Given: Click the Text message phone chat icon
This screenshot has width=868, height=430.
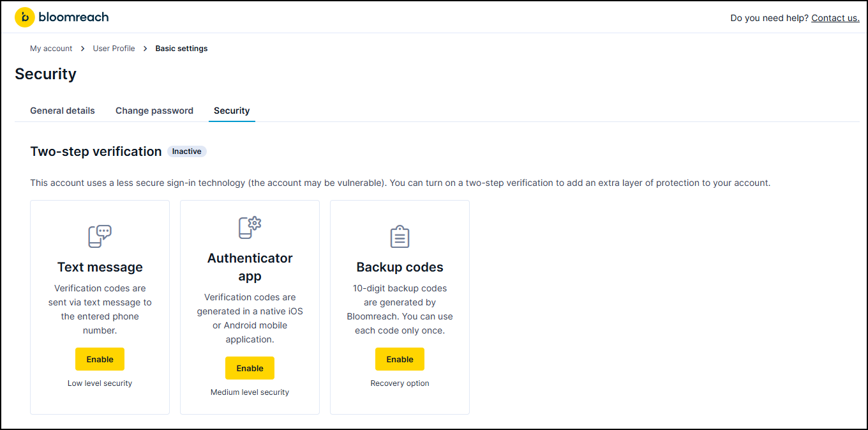Looking at the screenshot, I should coord(100,236).
